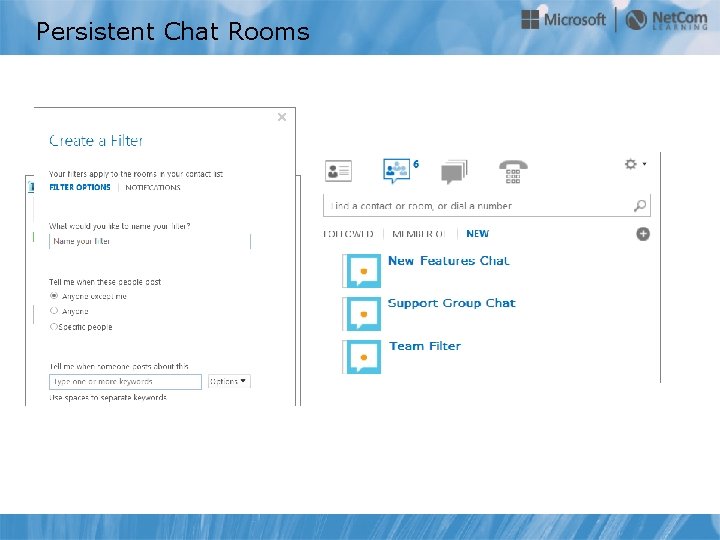Open the Support Group Chat link
Image resolution: width=720 pixels, height=540 pixels.
coord(451,303)
